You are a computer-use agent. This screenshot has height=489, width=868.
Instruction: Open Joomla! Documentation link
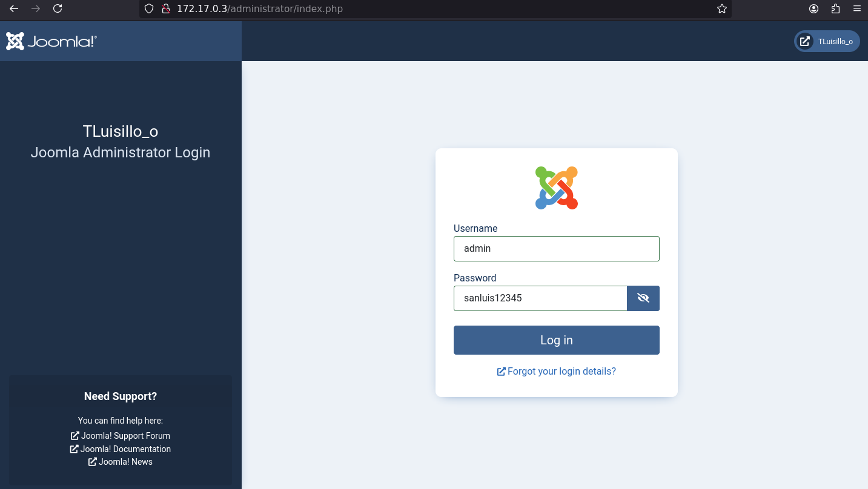pos(121,449)
